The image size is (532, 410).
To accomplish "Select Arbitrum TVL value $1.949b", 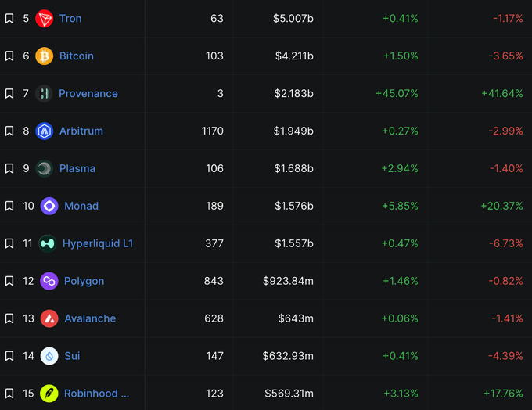I will (293, 131).
